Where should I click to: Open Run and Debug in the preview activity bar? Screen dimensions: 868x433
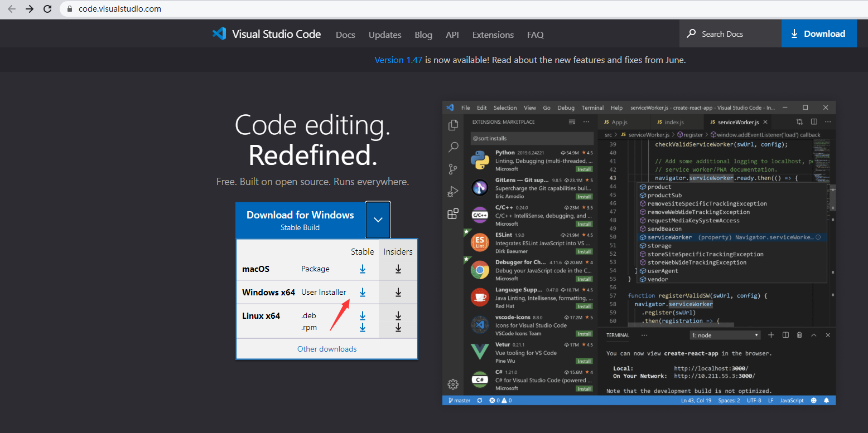(453, 192)
